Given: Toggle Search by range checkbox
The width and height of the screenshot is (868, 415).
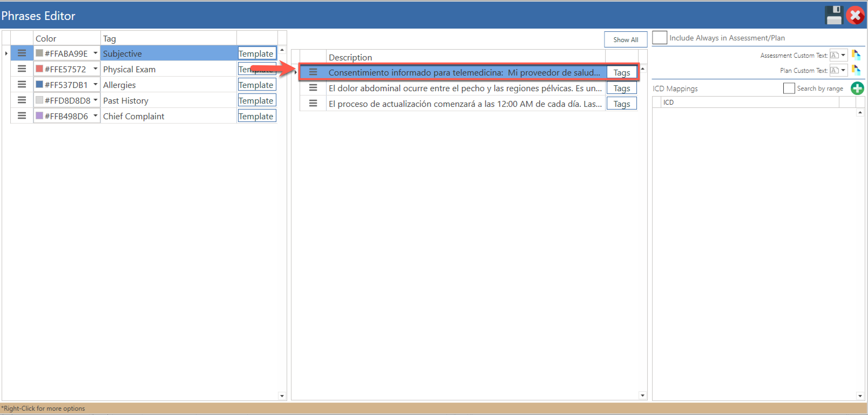Looking at the screenshot, I should [788, 88].
